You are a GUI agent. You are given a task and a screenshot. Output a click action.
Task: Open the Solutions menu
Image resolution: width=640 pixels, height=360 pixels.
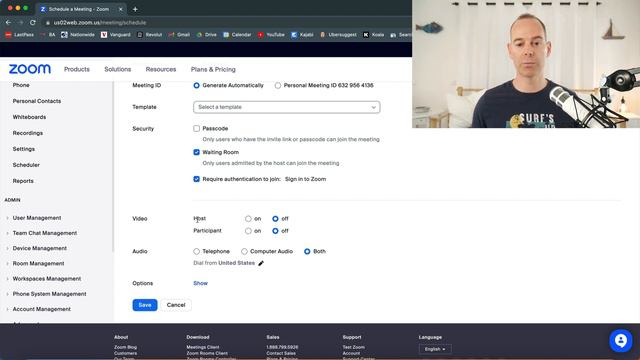[118, 69]
